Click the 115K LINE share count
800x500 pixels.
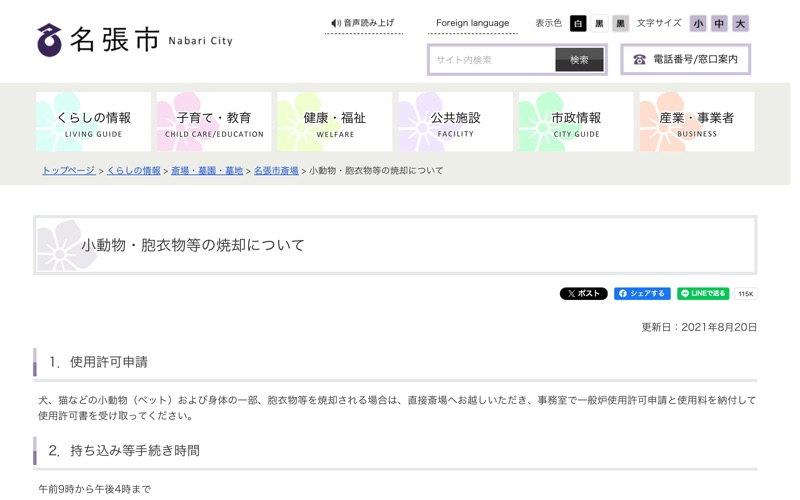click(746, 294)
